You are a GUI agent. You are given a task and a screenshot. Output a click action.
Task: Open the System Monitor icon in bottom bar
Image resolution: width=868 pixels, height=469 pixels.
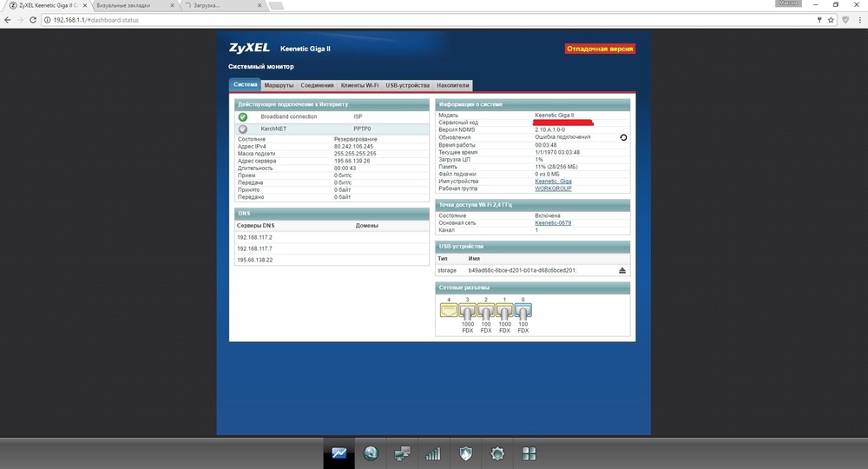339,453
